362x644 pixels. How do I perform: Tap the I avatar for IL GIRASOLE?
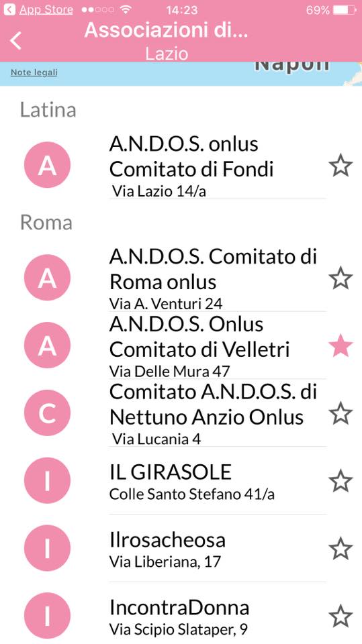point(47,480)
